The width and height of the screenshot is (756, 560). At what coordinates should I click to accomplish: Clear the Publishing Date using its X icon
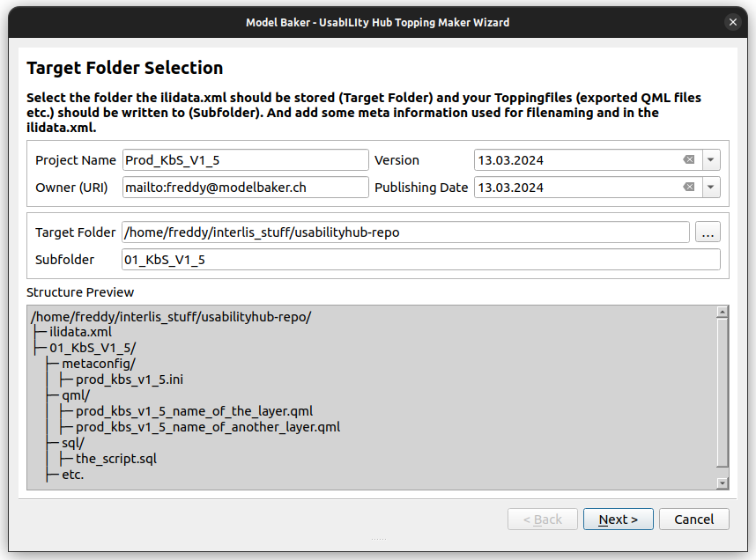point(688,188)
